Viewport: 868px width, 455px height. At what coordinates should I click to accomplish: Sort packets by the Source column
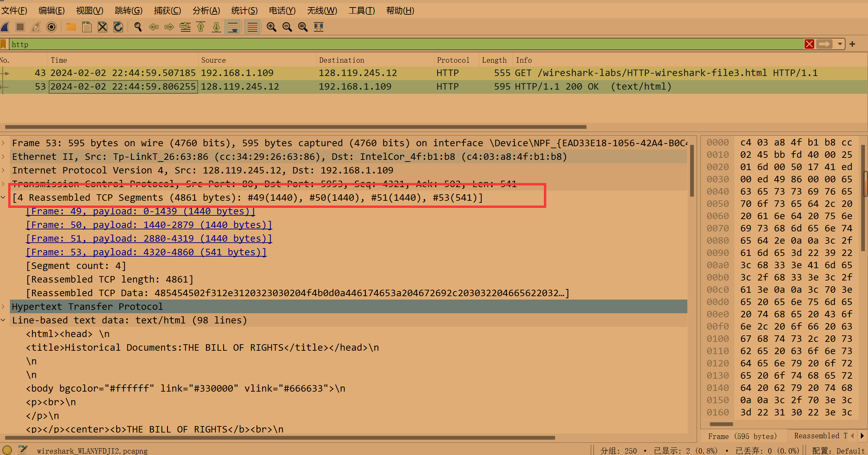[x=257, y=60]
